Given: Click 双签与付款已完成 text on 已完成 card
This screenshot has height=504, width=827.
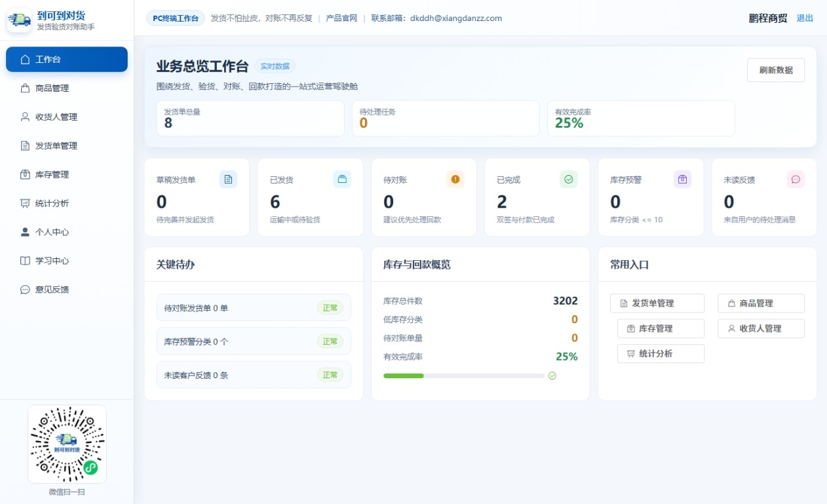Looking at the screenshot, I should [526, 220].
